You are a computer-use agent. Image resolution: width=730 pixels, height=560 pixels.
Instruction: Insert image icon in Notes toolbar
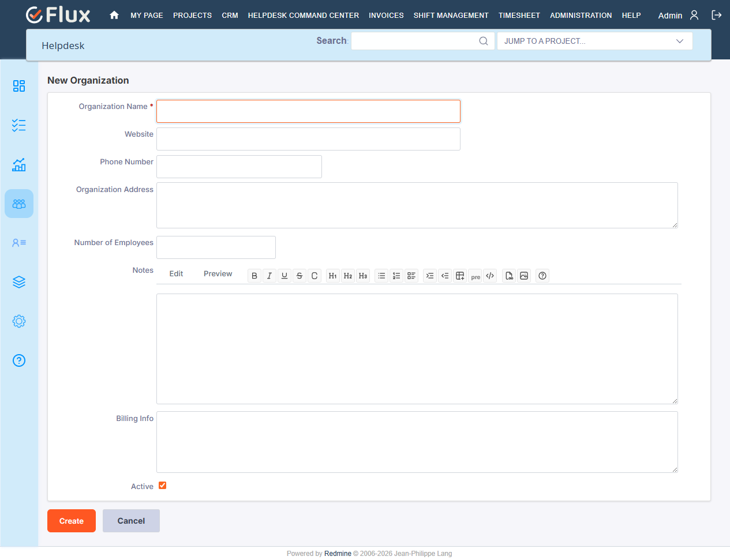click(524, 276)
